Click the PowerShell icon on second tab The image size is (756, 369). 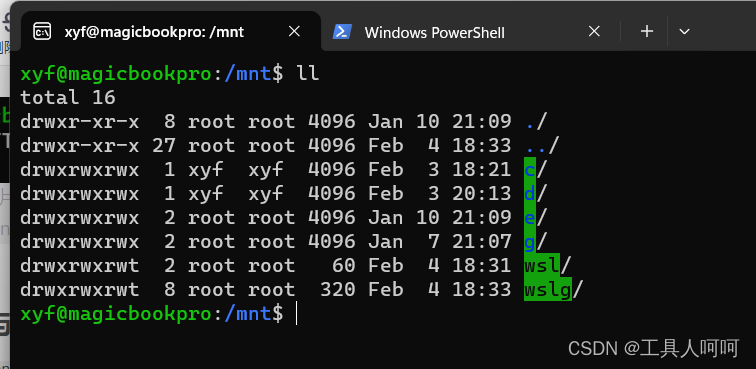coord(342,32)
